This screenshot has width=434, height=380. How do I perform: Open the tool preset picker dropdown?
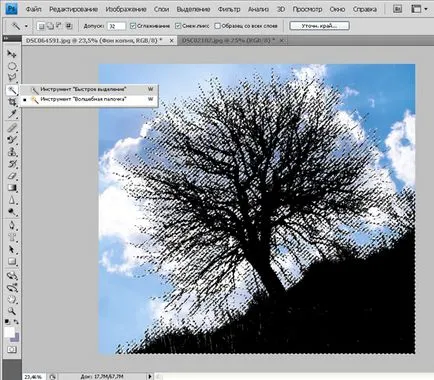pos(26,26)
